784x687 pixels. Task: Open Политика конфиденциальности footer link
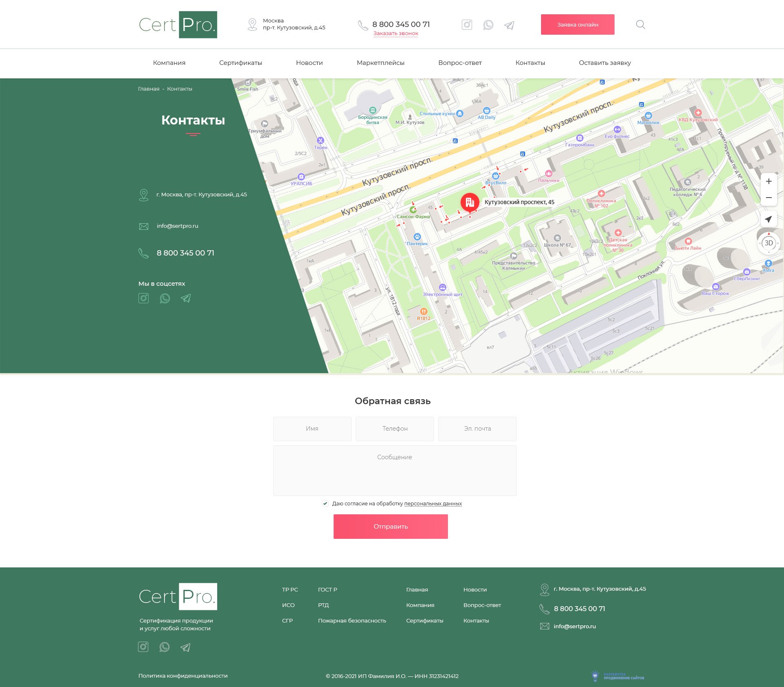pyautogui.click(x=183, y=676)
